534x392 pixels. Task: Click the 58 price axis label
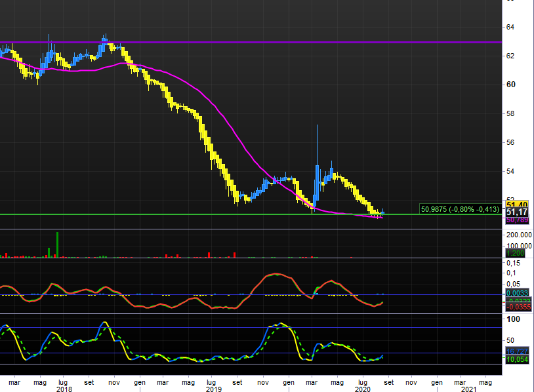click(510, 113)
